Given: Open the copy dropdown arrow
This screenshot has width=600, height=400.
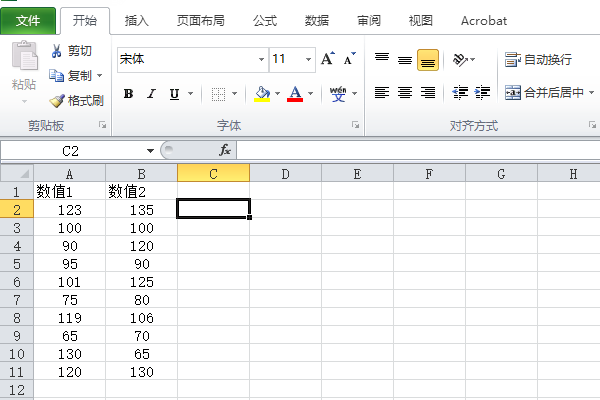Looking at the screenshot, I should [99, 75].
